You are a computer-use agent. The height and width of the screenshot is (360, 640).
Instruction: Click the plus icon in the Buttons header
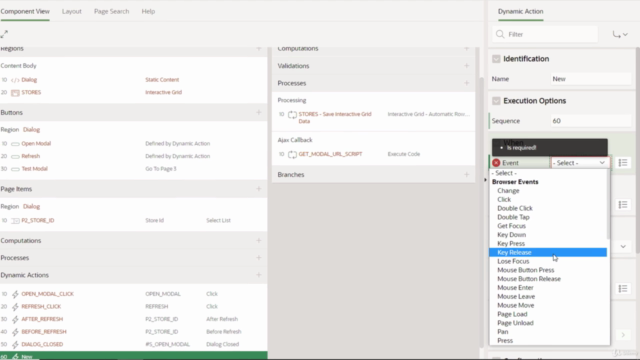coord(258,112)
